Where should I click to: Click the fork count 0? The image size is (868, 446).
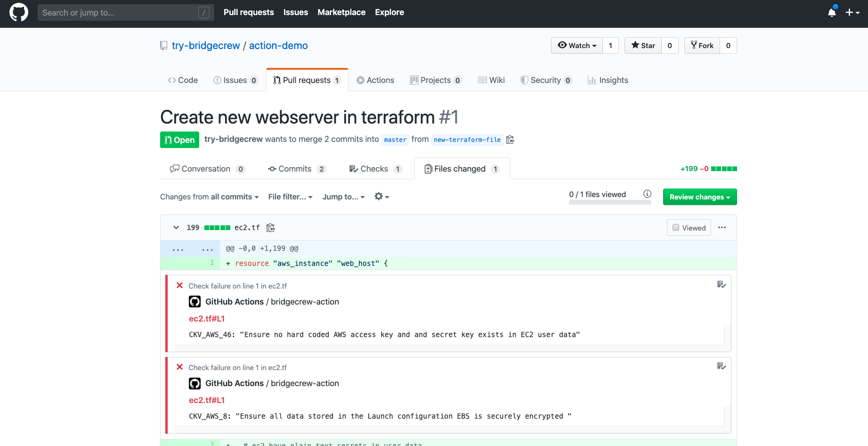728,46
